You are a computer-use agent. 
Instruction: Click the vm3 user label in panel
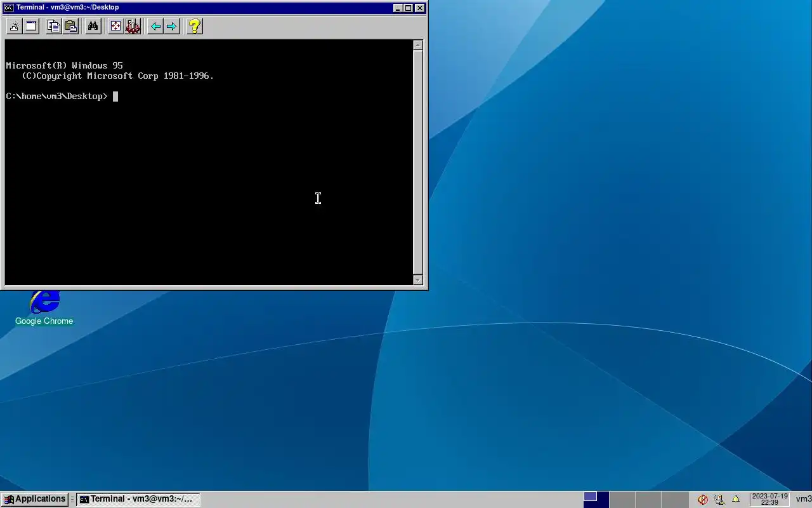tap(803, 499)
